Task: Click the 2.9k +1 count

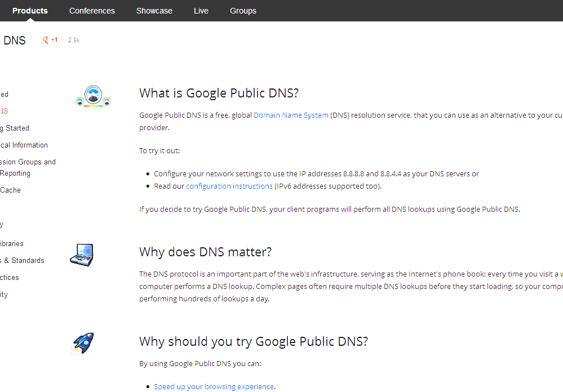Action: point(74,40)
